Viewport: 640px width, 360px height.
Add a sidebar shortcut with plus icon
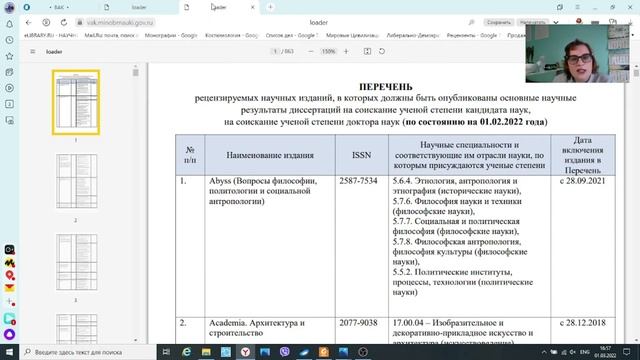pos(9,302)
